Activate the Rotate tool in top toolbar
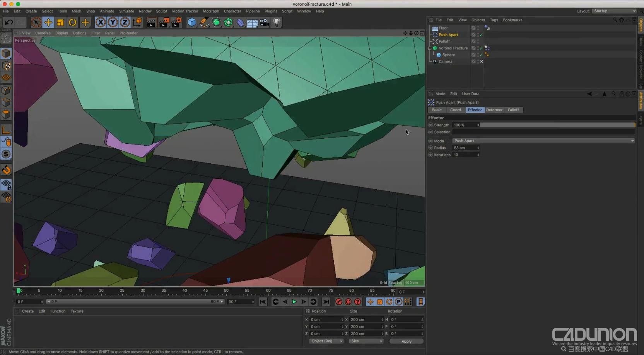 point(72,22)
